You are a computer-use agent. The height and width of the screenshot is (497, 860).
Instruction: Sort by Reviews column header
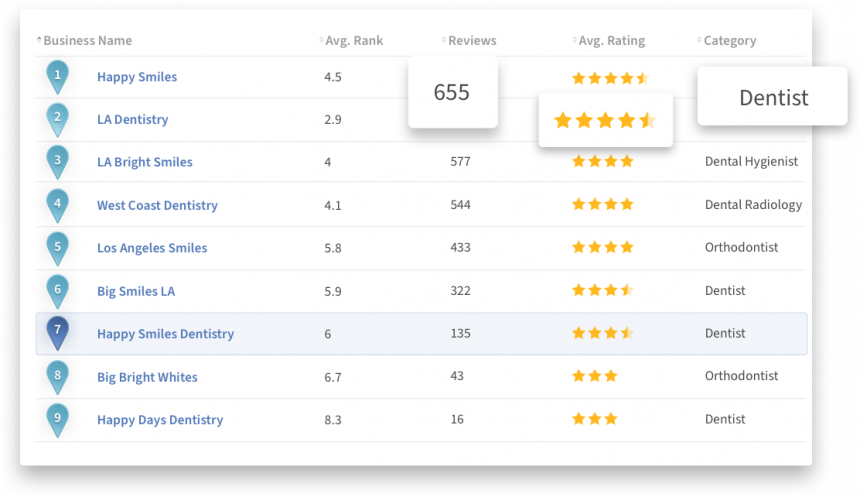[x=471, y=41]
